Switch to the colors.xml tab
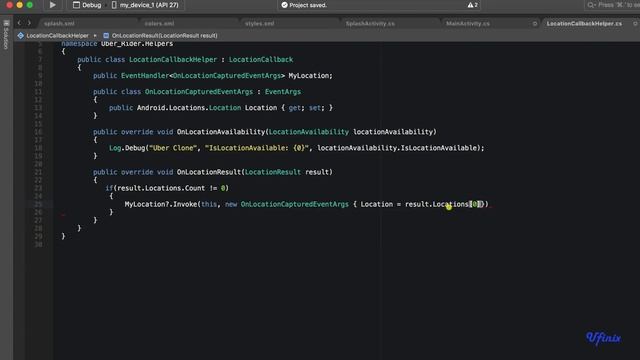 click(x=159, y=24)
